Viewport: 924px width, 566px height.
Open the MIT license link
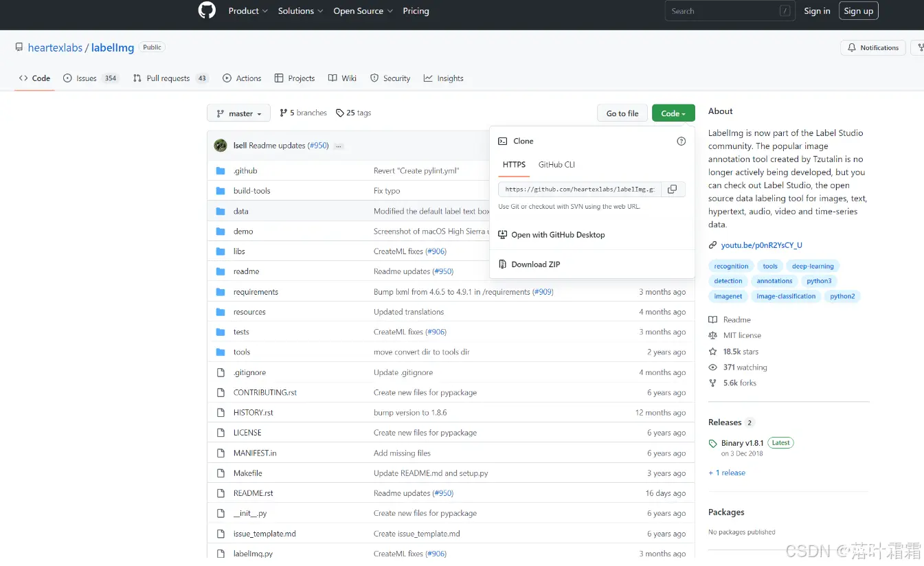click(742, 335)
